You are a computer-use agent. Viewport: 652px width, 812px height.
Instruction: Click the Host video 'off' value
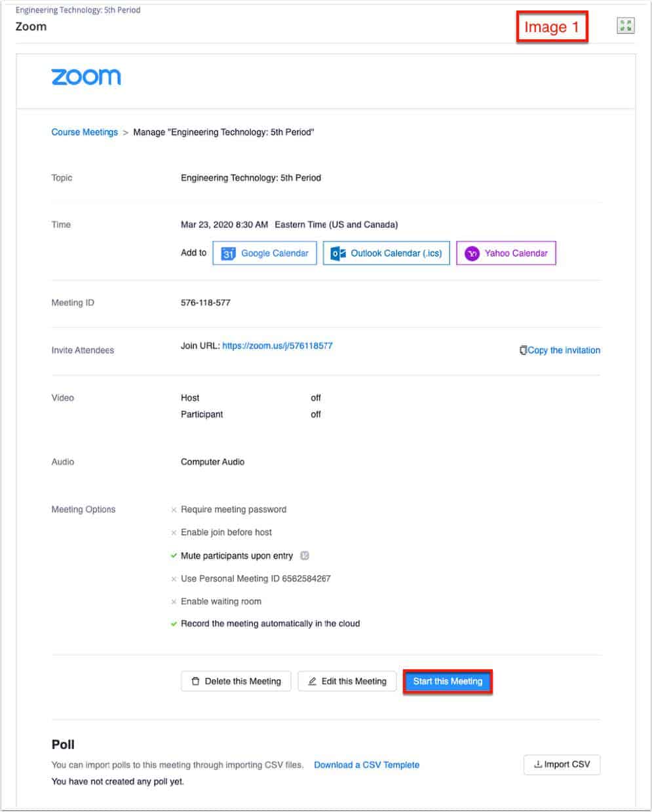click(x=316, y=398)
